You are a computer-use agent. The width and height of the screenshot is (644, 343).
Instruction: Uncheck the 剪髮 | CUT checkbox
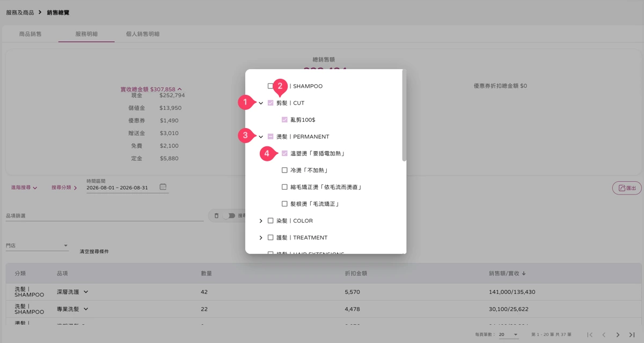click(270, 103)
